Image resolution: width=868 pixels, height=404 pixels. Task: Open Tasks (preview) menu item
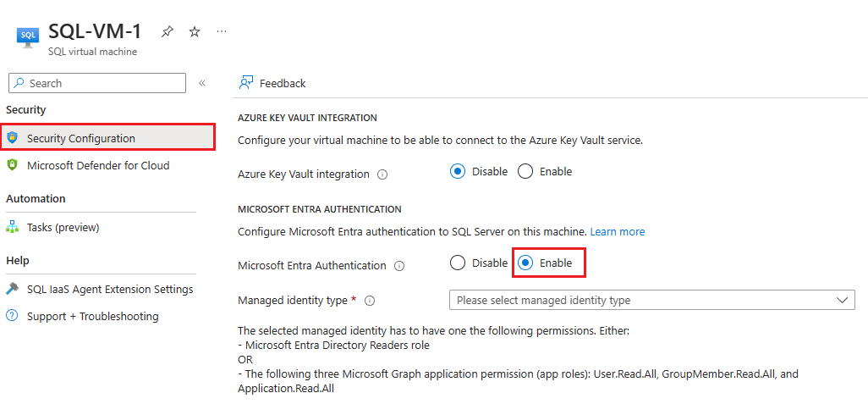[x=63, y=227]
